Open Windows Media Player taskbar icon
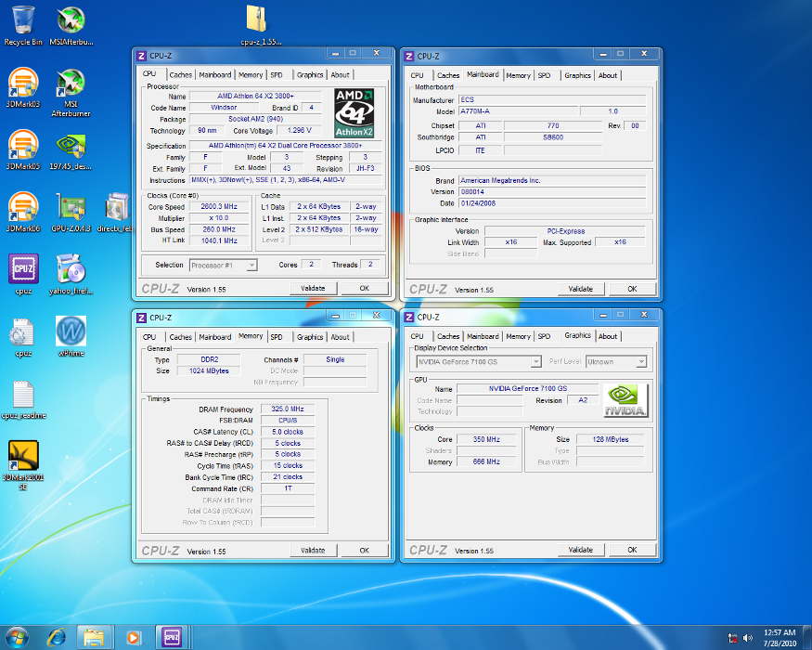812x650 pixels. point(134,637)
